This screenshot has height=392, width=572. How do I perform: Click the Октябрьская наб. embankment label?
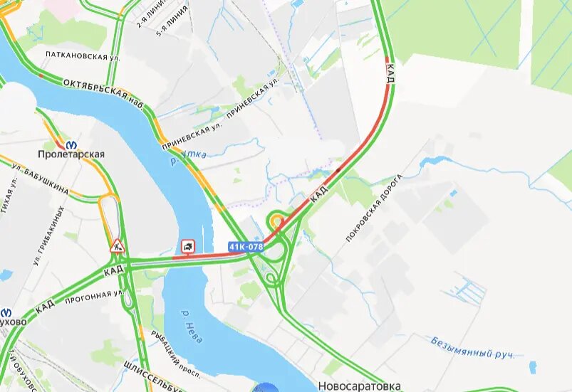(103, 92)
